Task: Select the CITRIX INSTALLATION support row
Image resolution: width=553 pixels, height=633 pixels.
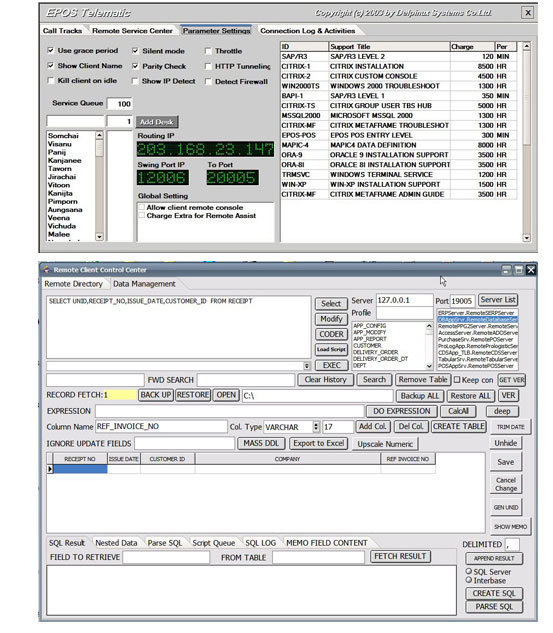Action: (398, 66)
